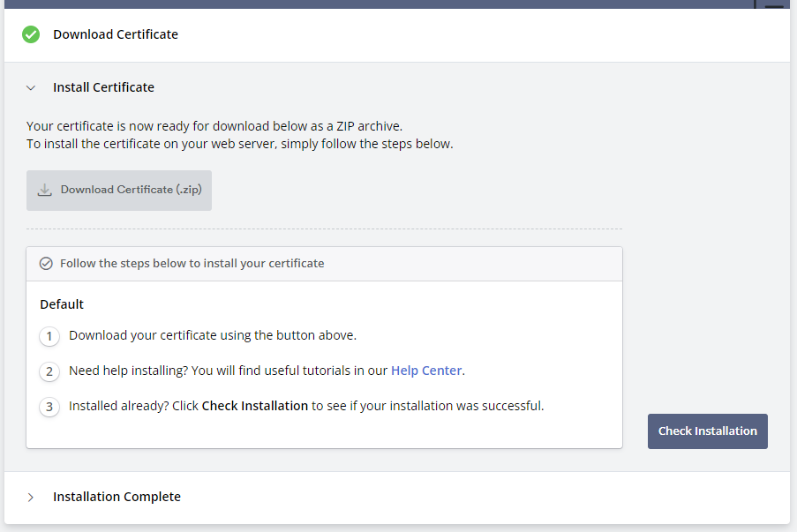Click the step 1 number circle
The height and width of the screenshot is (532, 797).
[x=49, y=336]
